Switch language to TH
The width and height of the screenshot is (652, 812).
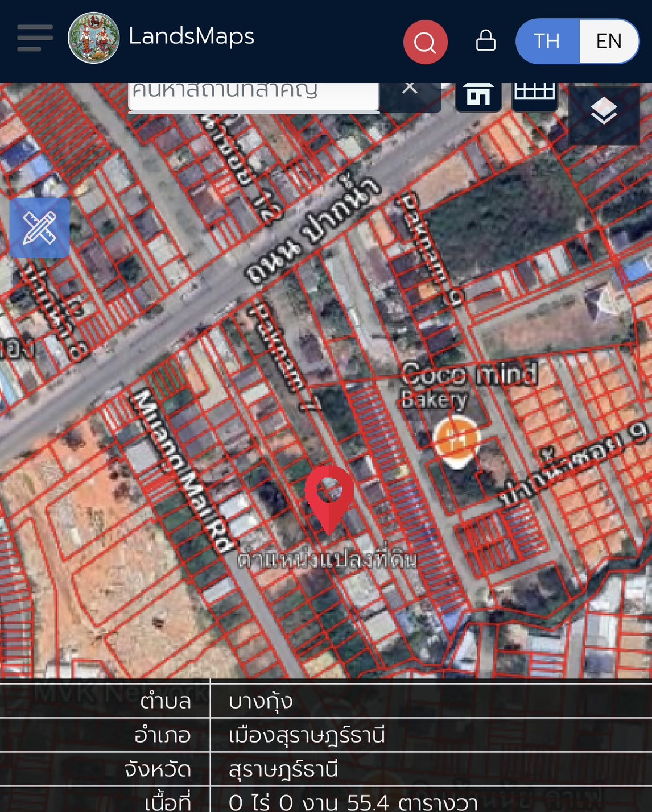point(547,41)
